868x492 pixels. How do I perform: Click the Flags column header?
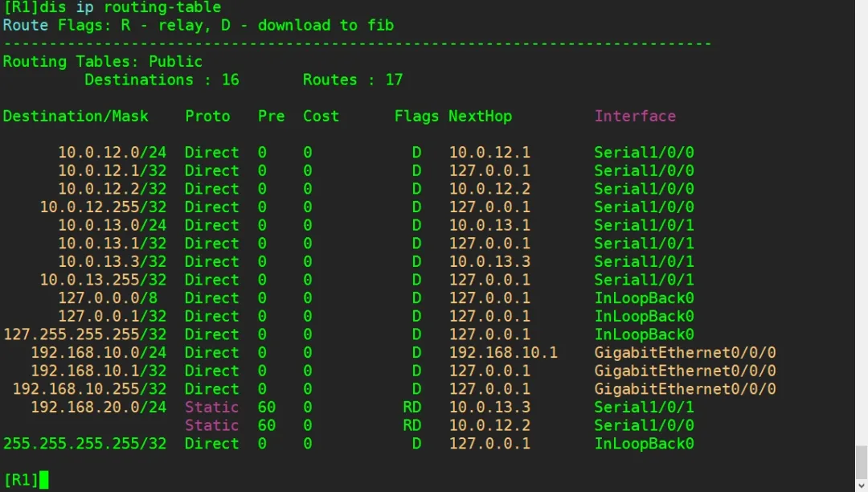pos(416,116)
